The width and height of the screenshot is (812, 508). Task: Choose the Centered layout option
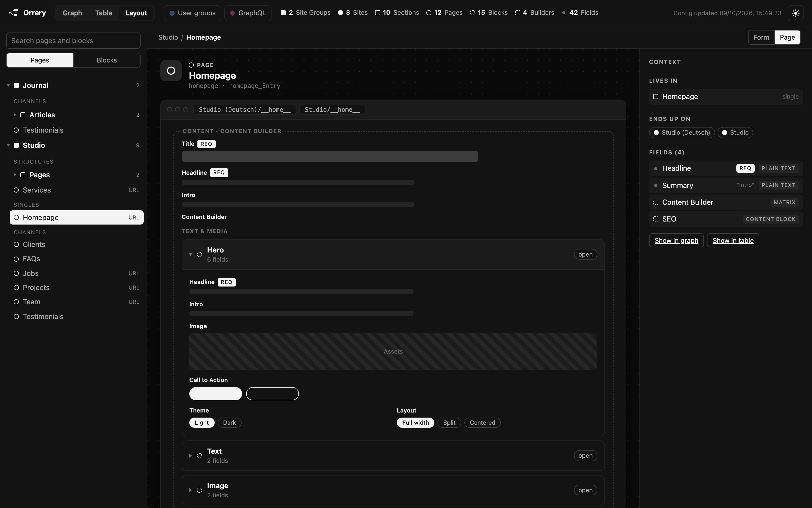coord(482,423)
